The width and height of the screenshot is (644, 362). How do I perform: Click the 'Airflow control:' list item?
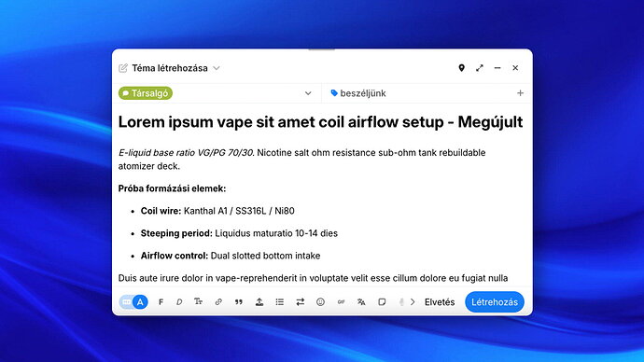[231, 256]
